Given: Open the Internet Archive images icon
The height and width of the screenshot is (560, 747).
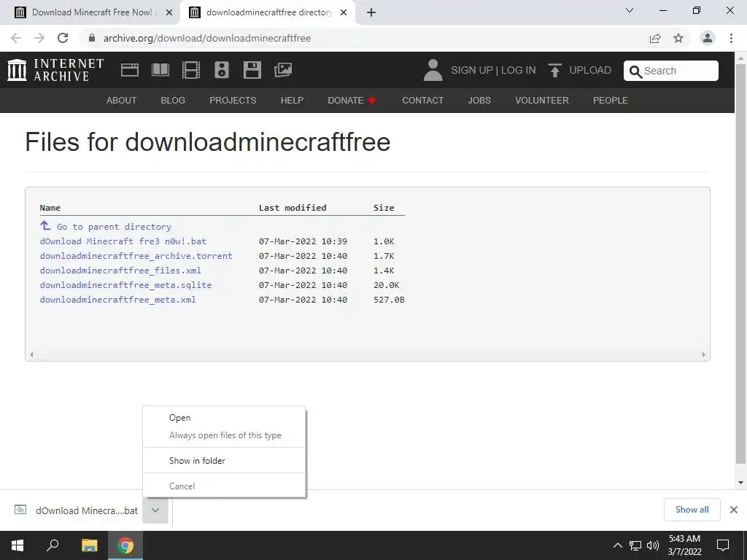Looking at the screenshot, I should point(283,70).
